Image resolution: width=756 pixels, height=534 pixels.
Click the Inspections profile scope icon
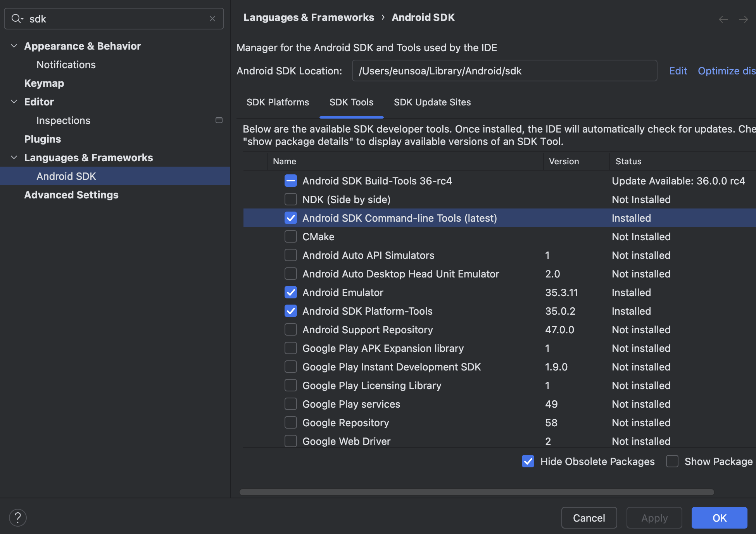[219, 120]
